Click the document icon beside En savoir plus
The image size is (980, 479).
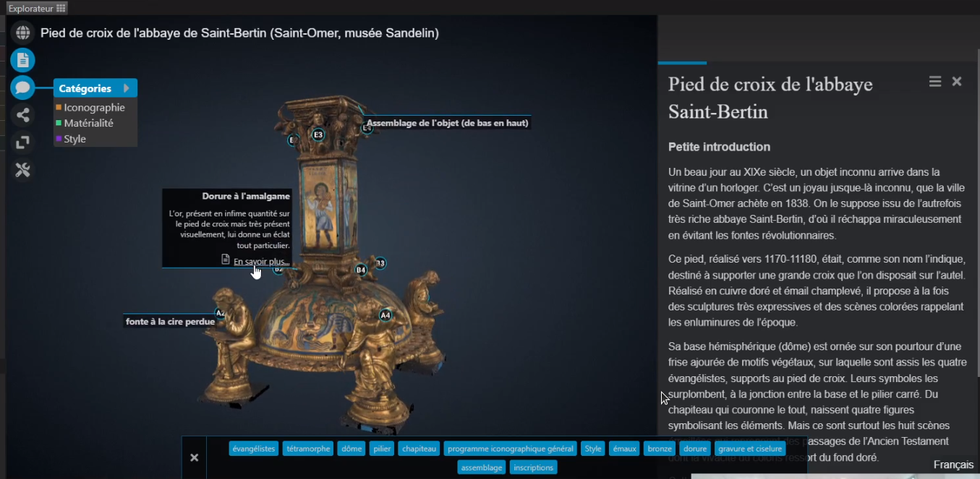(226, 260)
